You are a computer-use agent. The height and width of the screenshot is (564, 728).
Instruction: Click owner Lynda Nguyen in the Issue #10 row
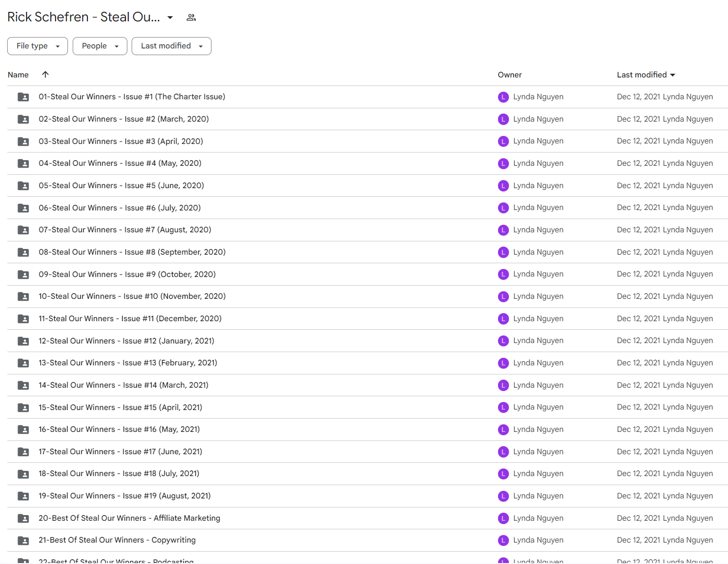pos(538,296)
